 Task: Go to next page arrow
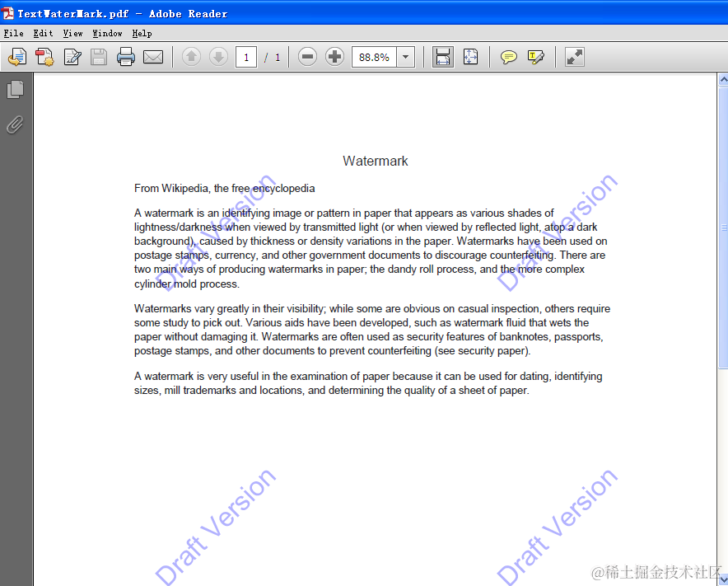[x=218, y=57]
